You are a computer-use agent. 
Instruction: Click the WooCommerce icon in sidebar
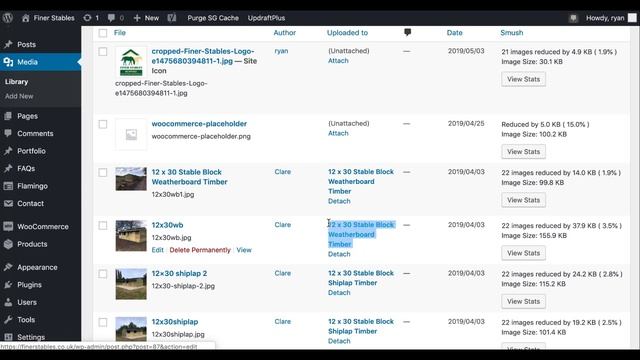tap(8, 227)
